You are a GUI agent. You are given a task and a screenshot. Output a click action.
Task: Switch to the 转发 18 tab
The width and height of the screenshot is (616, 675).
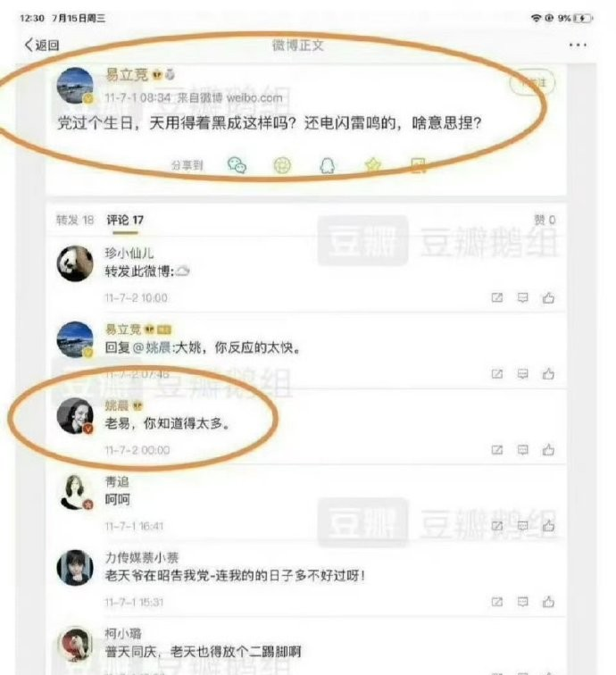pos(75,220)
